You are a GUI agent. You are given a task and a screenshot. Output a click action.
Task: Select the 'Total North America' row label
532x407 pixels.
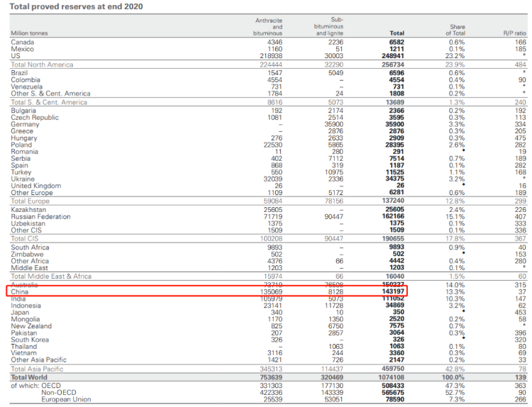click(42, 65)
